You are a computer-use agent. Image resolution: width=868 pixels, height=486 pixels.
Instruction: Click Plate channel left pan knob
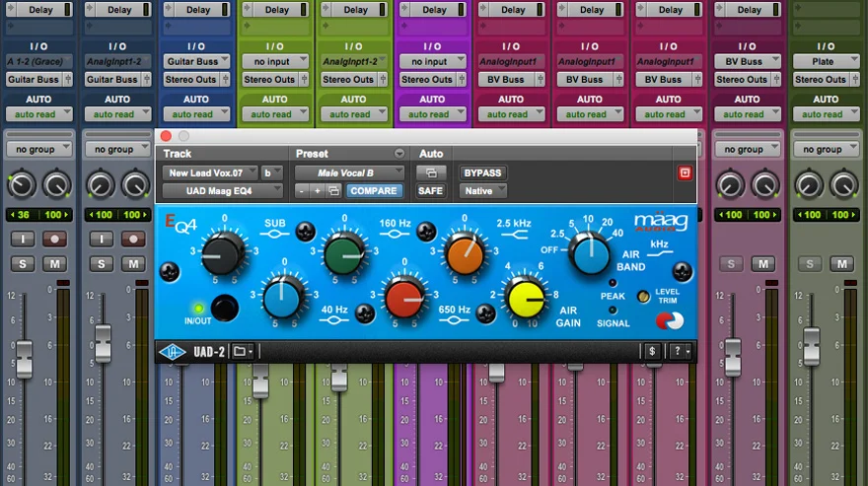point(808,185)
